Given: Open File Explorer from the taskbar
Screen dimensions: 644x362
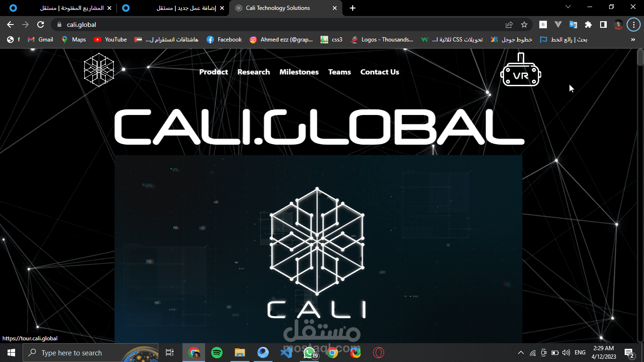Looking at the screenshot, I should coord(240,353).
